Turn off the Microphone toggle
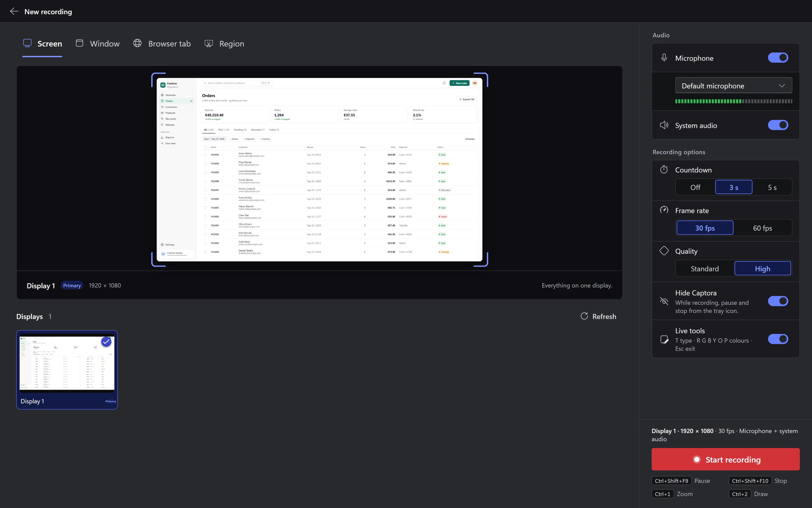The width and height of the screenshot is (812, 508). tap(778, 58)
